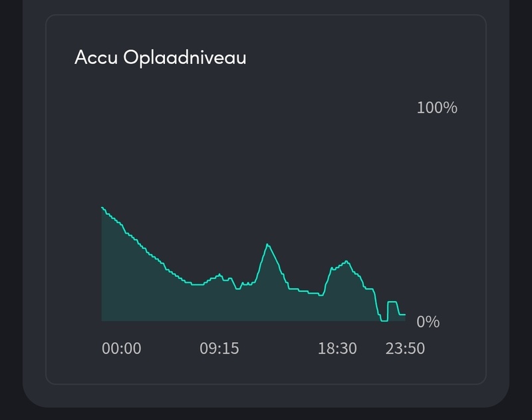Click the shaded area beneath the midday peak
The image size is (532, 420).
click(268, 293)
